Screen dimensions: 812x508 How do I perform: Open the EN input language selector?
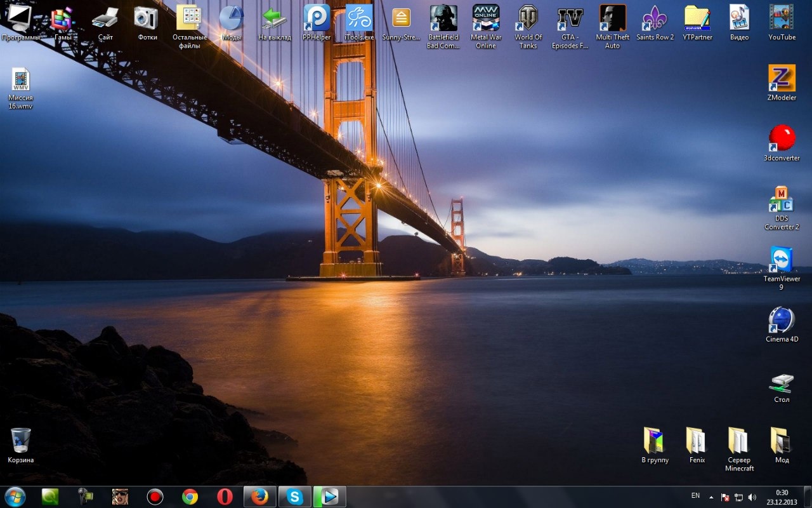pos(695,495)
